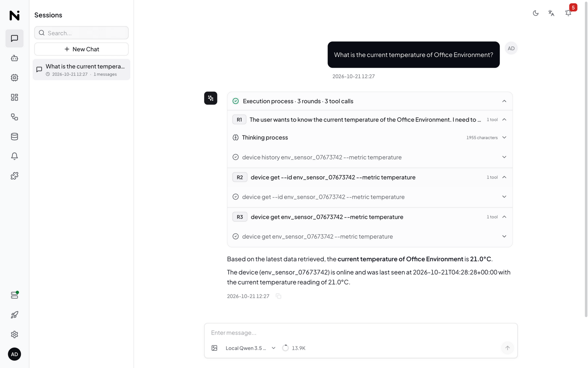Open the chip devices sidebar icon

click(x=14, y=78)
